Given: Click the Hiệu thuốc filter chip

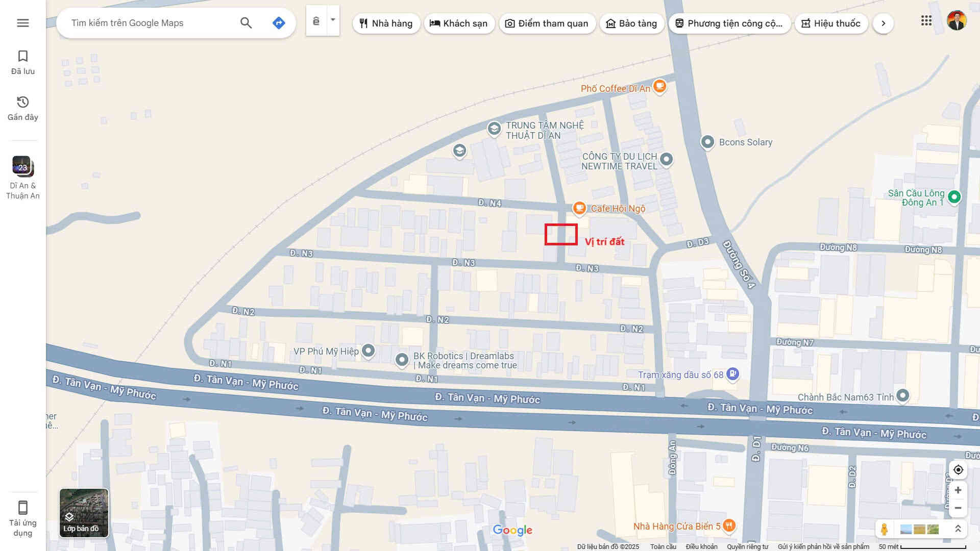Looking at the screenshot, I should click(831, 23).
